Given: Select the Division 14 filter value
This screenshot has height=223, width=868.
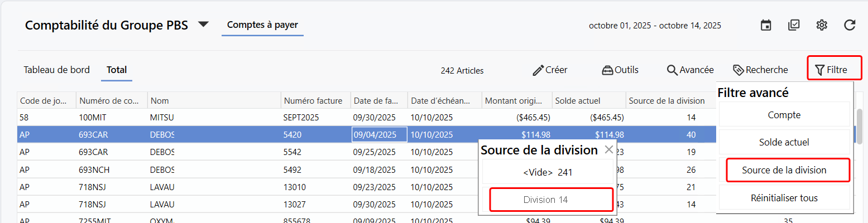Looking at the screenshot, I should tap(545, 200).
